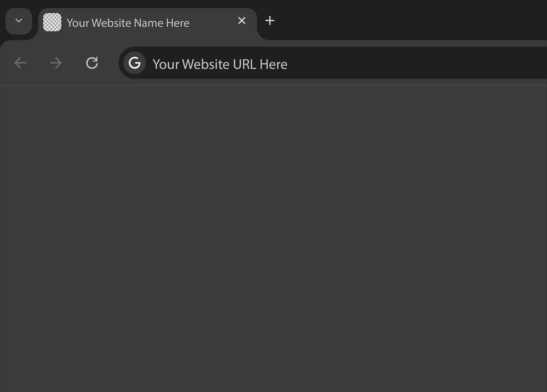This screenshot has width=547, height=392.
Task: Go forward using the right arrow
Action: tap(56, 63)
